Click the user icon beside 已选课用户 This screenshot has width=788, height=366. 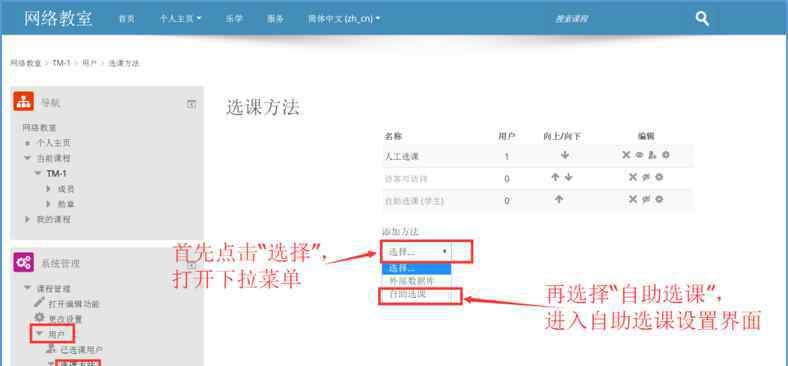tap(51, 348)
